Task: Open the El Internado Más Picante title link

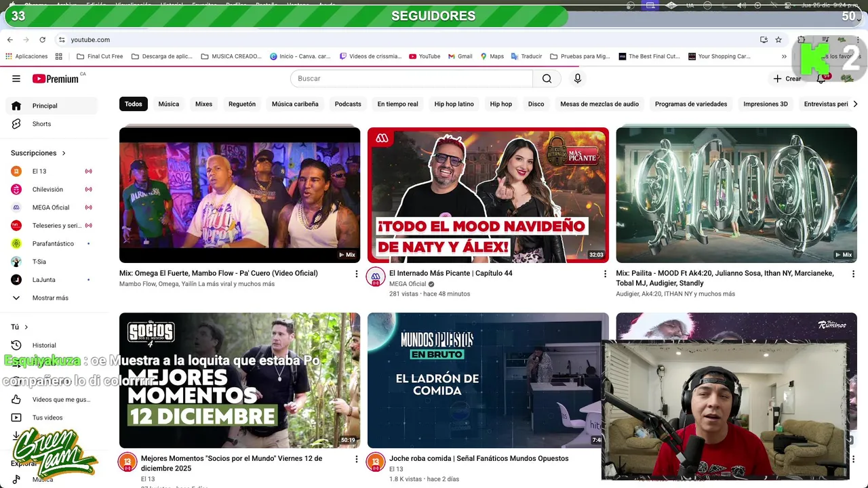Action: (x=451, y=273)
